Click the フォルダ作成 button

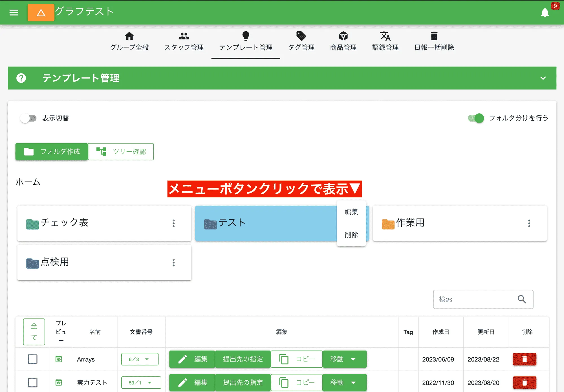52,152
